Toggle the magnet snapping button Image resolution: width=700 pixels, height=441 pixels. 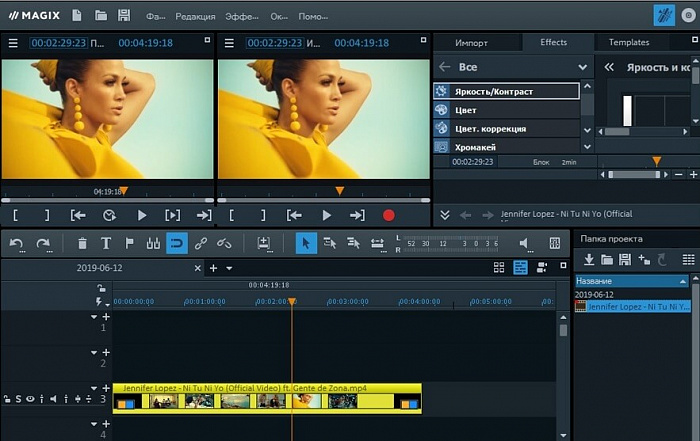[x=176, y=243]
